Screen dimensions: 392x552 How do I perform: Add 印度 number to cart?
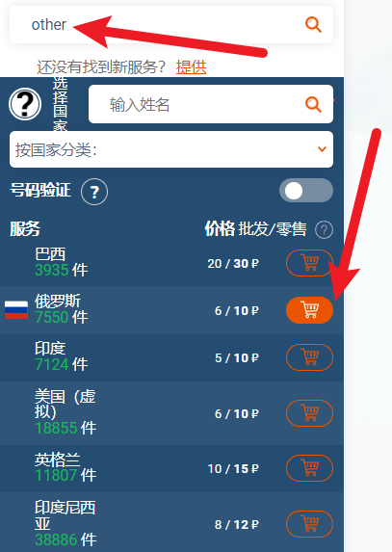(x=310, y=357)
